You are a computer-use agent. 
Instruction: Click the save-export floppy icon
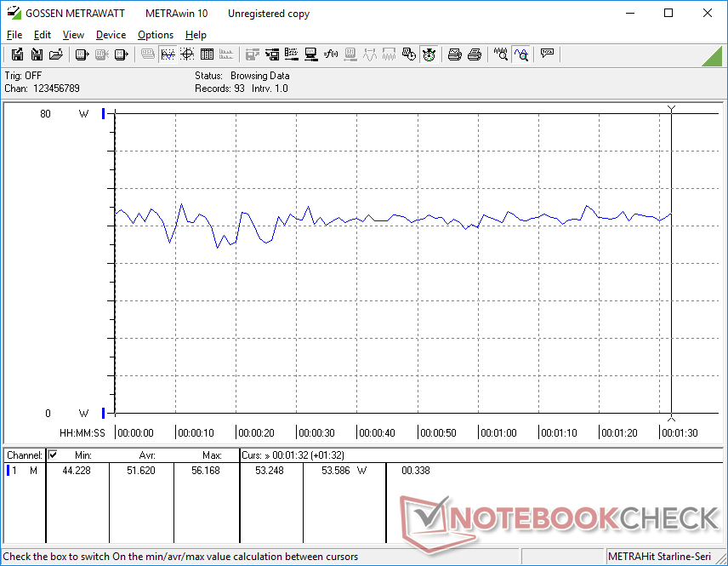[x=17, y=54]
